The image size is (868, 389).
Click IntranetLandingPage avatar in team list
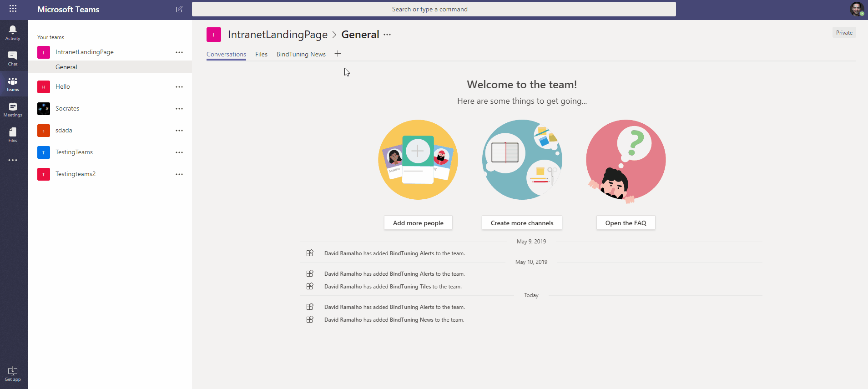point(44,52)
